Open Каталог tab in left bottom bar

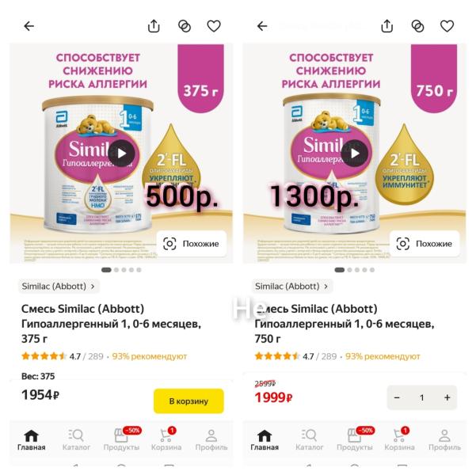(x=76, y=439)
